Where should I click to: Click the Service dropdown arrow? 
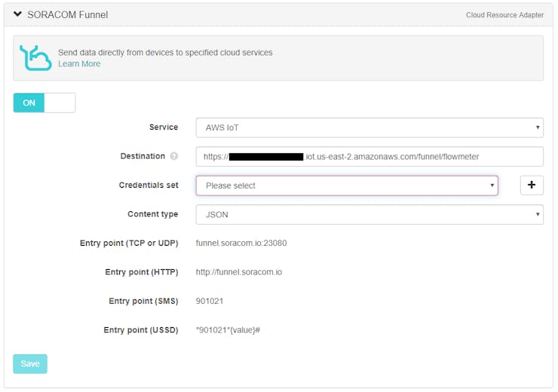click(x=537, y=127)
